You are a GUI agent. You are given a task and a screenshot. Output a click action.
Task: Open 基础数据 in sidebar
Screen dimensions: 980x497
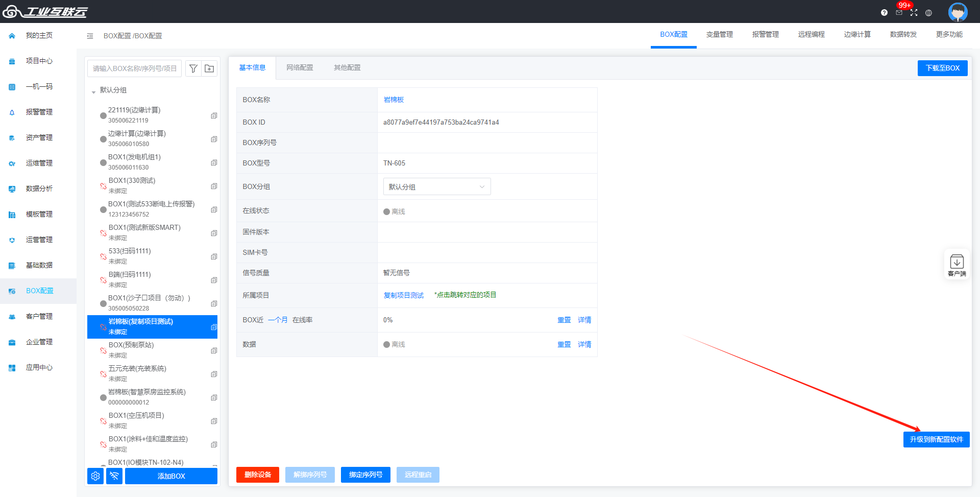(38, 266)
